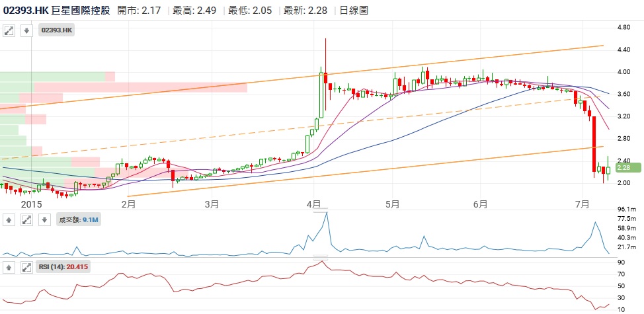Click the 成交額 9.1M indicator label
The image size is (644, 314).
78,220
